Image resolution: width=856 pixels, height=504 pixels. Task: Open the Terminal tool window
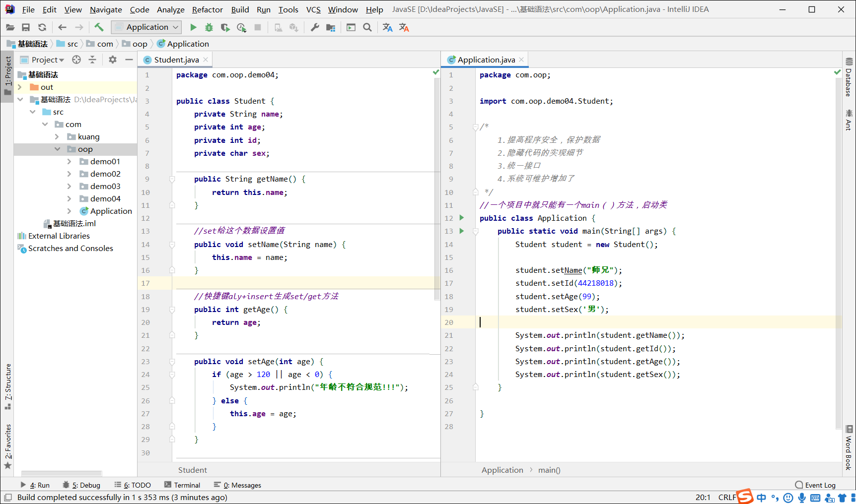pyautogui.click(x=182, y=485)
